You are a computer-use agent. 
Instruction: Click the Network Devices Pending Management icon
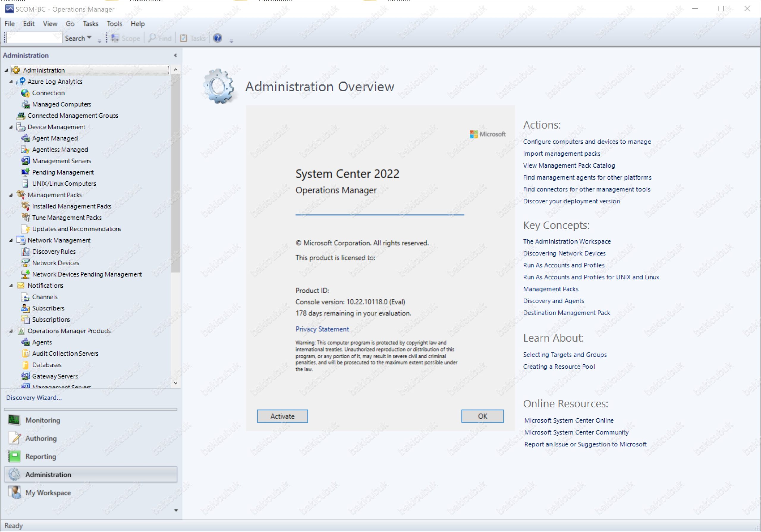click(25, 274)
